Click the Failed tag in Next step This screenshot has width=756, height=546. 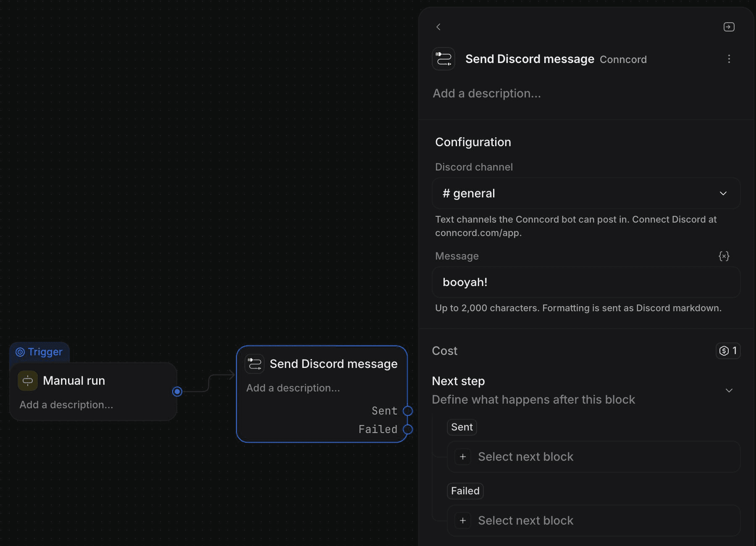[465, 491]
